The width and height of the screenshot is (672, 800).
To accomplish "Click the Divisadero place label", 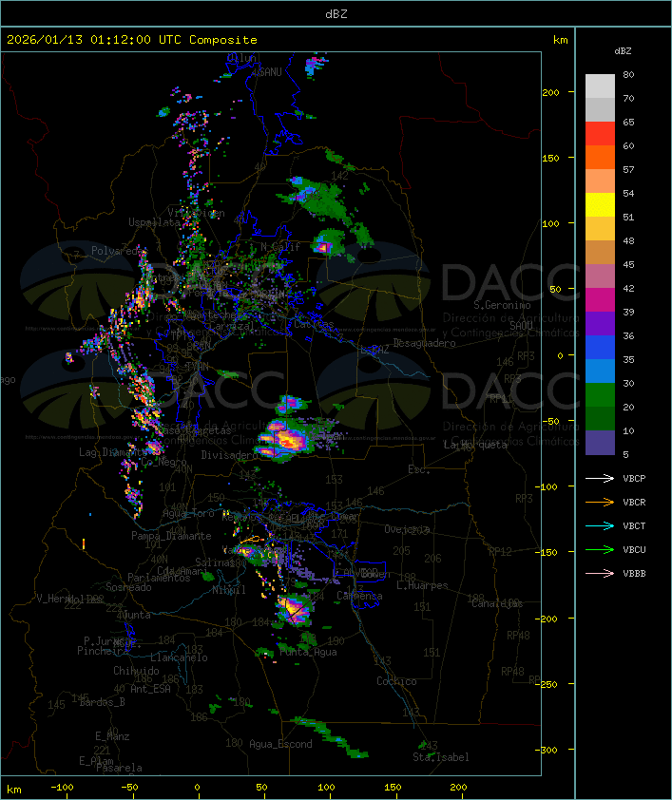I will (x=229, y=454).
